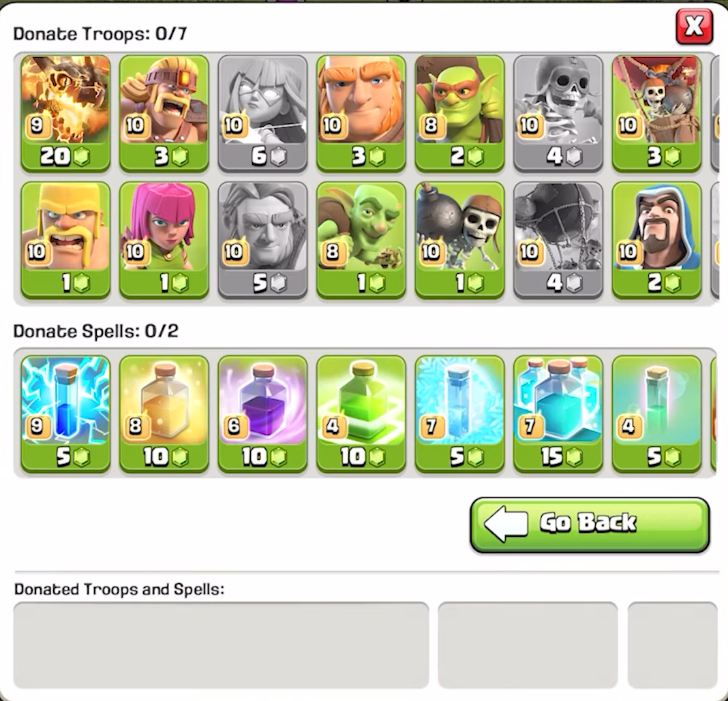Screen dimensions: 728x701
Task: Donate a Giant costing 3 gems
Action: [x=361, y=113]
